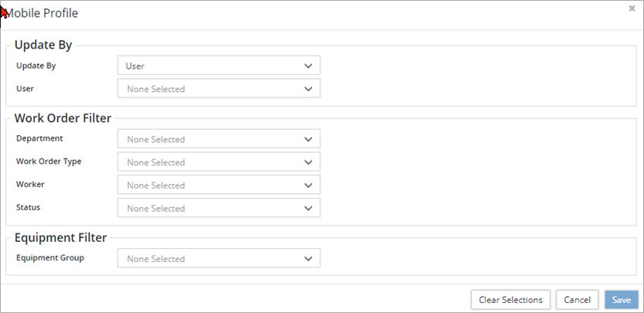Click the chevron arrow of Update By dropdown
The width and height of the screenshot is (644, 313).
pos(308,66)
